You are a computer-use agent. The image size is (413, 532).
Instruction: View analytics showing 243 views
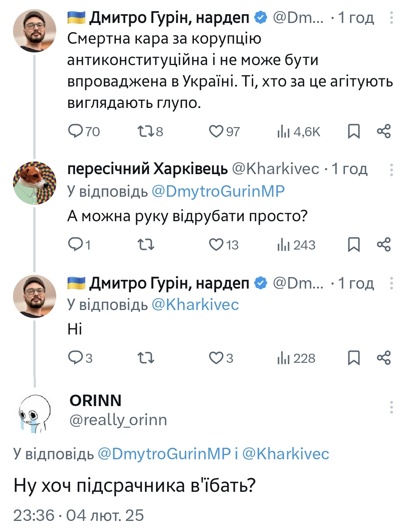pos(296,245)
